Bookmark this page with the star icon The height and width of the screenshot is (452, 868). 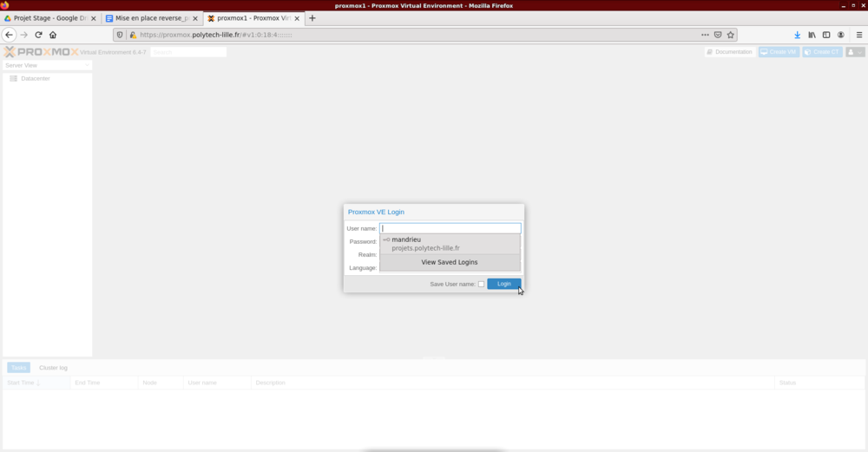(731, 35)
